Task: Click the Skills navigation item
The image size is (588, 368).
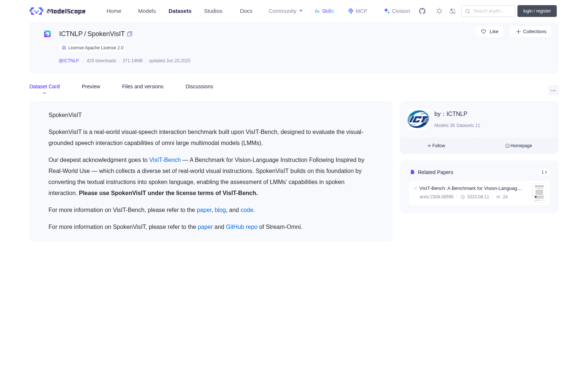Action: pos(324,11)
